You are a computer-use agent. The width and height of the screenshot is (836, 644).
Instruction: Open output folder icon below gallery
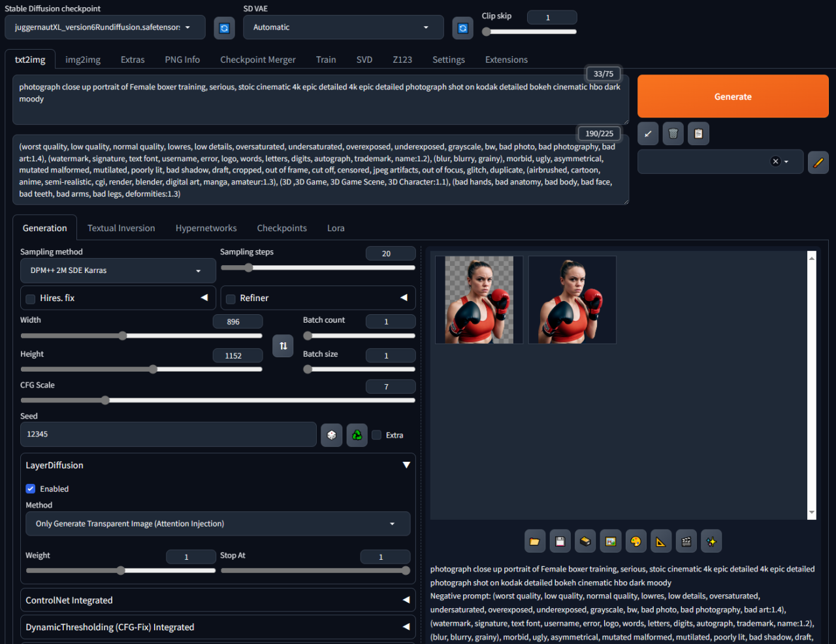pos(535,541)
